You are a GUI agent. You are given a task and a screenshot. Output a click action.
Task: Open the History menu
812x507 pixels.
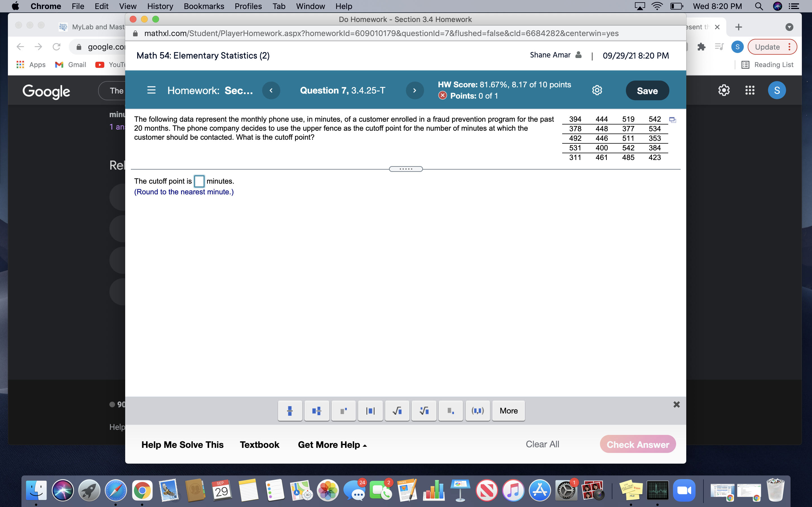(160, 6)
